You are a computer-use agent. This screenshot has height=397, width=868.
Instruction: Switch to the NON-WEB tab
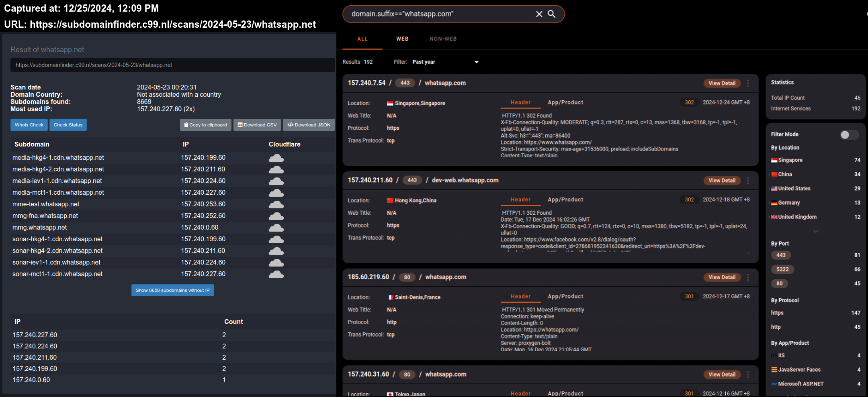pos(443,39)
